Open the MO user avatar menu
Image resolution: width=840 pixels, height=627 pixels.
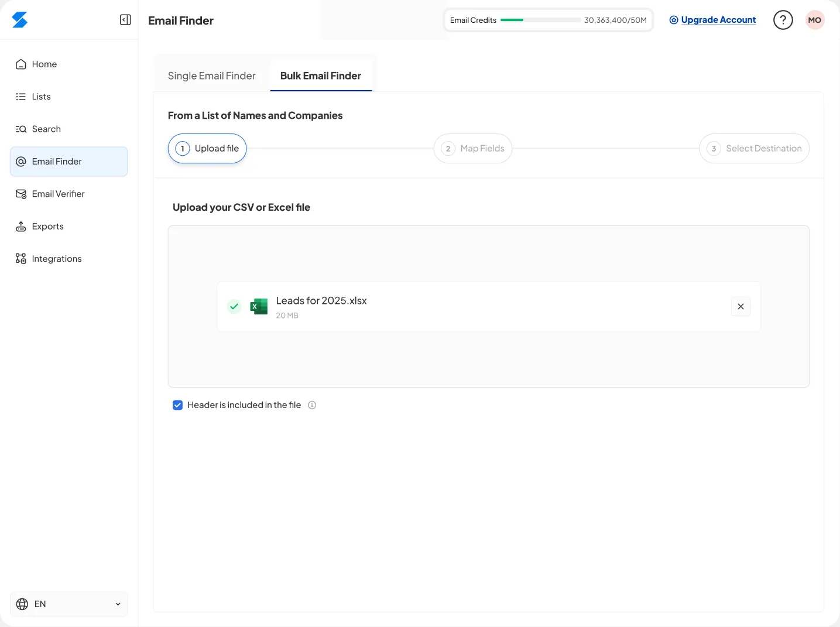tap(814, 20)
